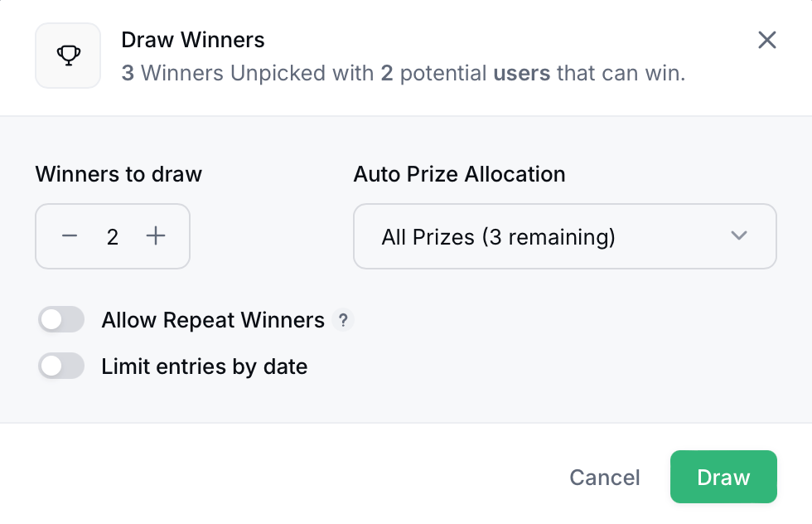This screenshot has width=812, height=524.
Task: Switch off the Allow Repeat Winners option
Action: [60, 319]
